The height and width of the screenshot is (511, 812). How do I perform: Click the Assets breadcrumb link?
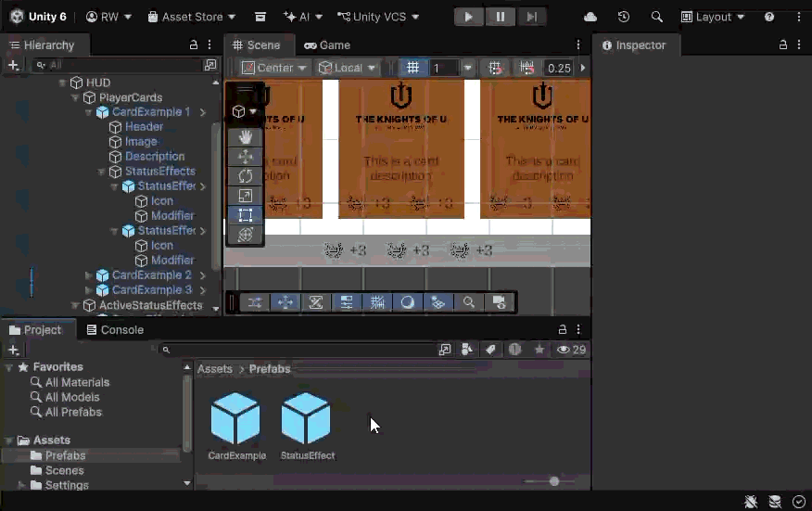click(215, 369)
